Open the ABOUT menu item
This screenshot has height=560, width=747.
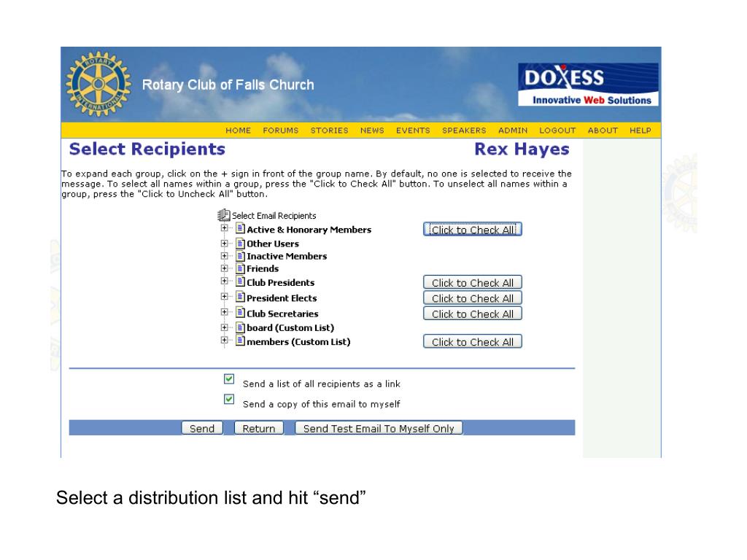pyautogui.click(x=603, y=131)
